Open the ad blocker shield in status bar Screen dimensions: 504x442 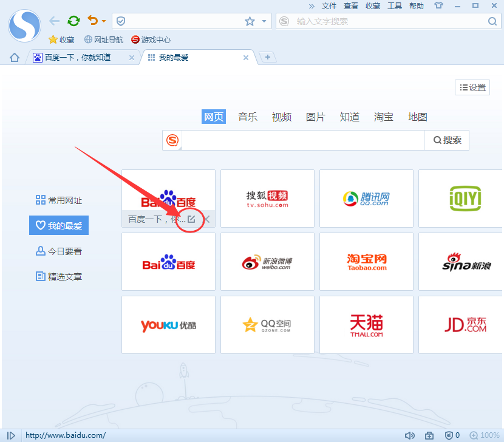click(449, 435)
